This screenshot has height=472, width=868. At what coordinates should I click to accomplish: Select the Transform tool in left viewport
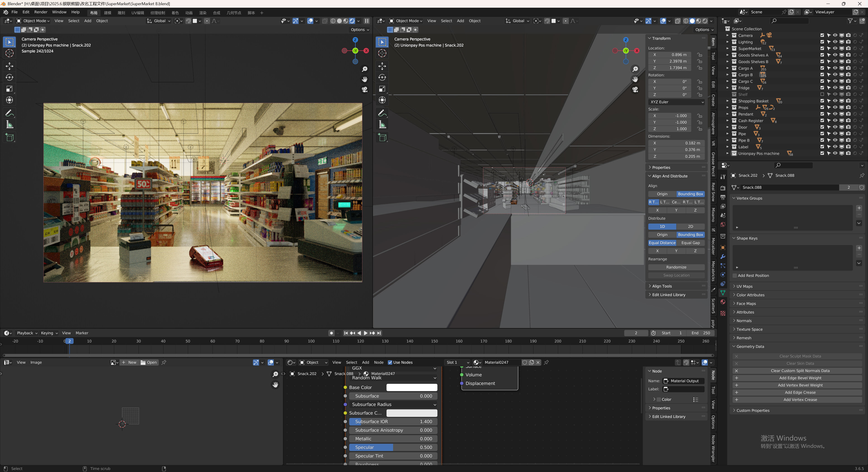9,100
